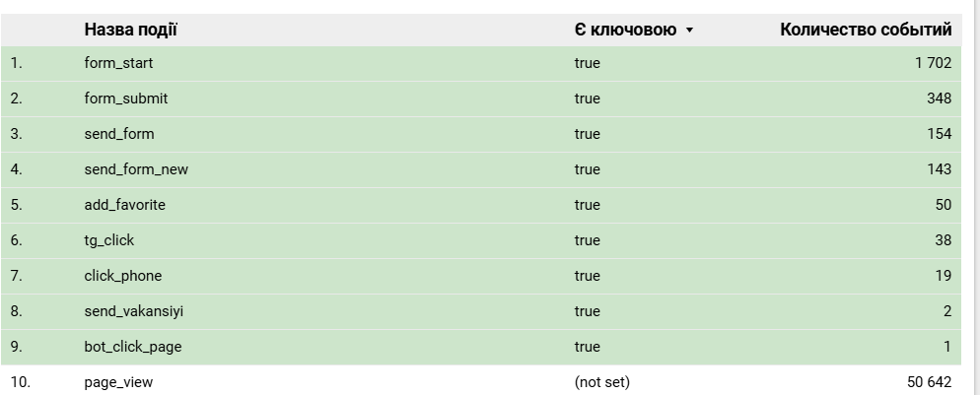The height and width of the screenshot is (395, 980).
Task: Click the send_form event cell
Action: tap(119, 134)
